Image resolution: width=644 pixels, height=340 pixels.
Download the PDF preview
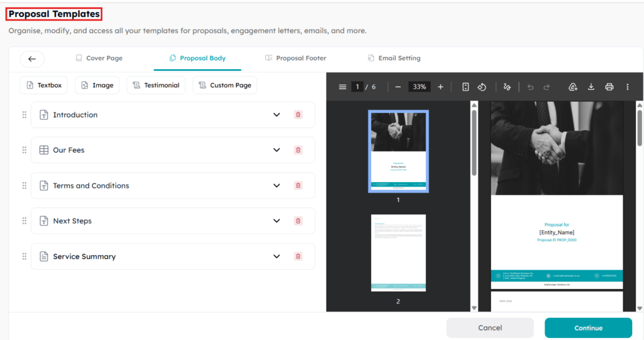591,87
